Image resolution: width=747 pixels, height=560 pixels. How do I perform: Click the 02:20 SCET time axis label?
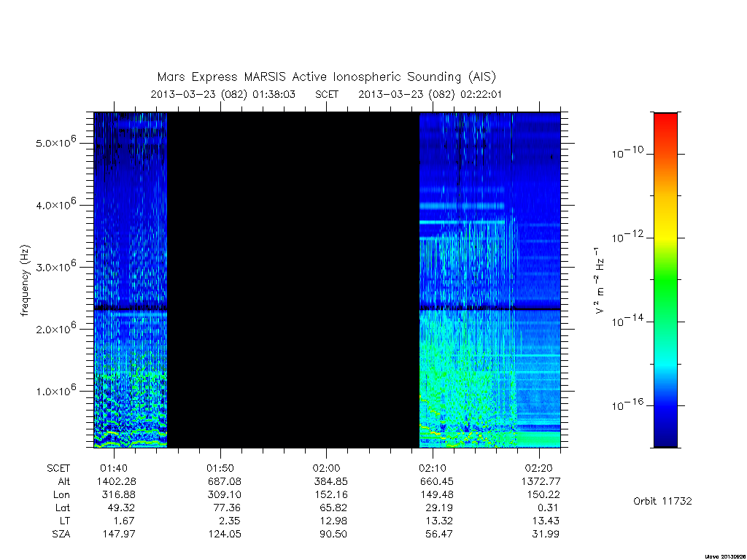click(x=539, y=468)
